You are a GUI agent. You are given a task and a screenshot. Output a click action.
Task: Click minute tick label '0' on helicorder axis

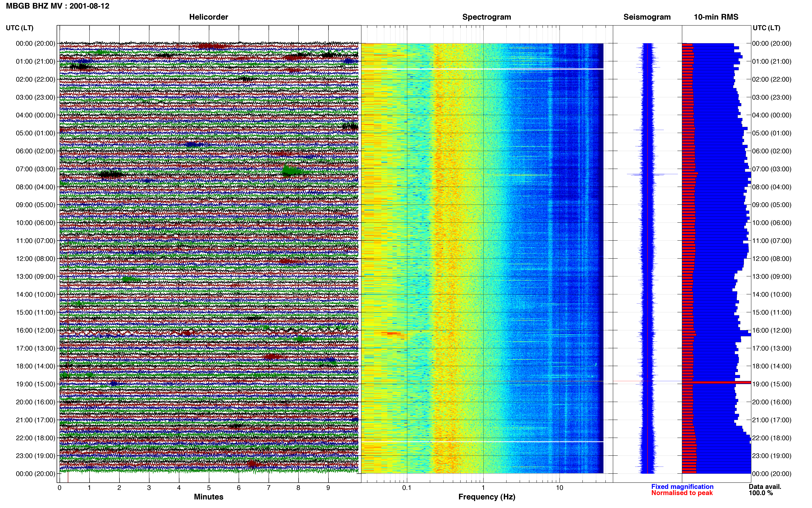coord(59,488)
